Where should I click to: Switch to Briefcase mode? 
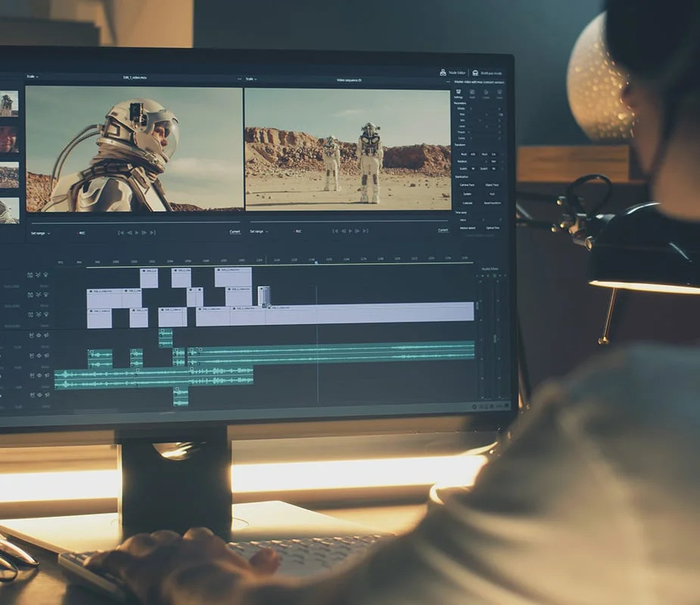tap(487, 73)
